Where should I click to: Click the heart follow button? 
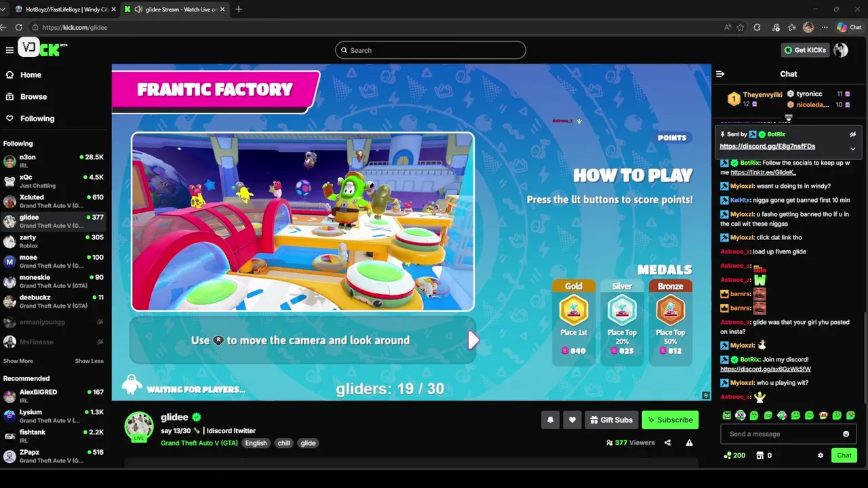pos(572,420)
